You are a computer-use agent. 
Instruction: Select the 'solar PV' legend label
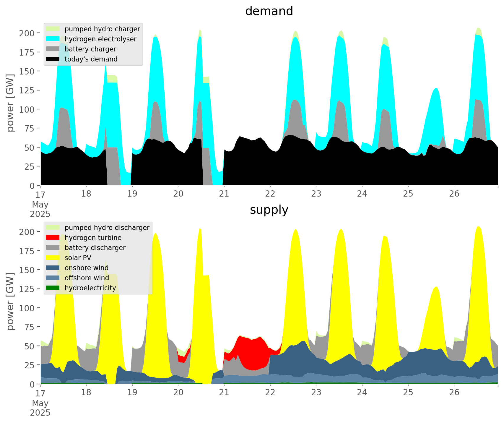(x=78, y=258)
